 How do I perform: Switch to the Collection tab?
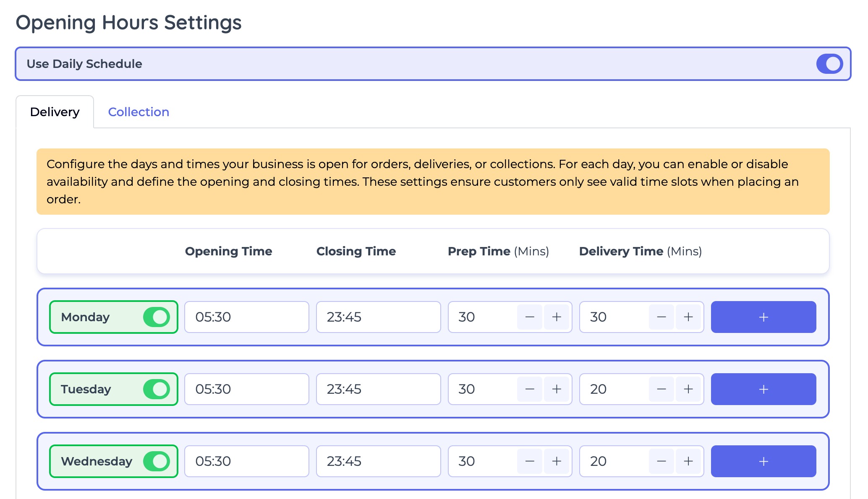tap(139, 112)
